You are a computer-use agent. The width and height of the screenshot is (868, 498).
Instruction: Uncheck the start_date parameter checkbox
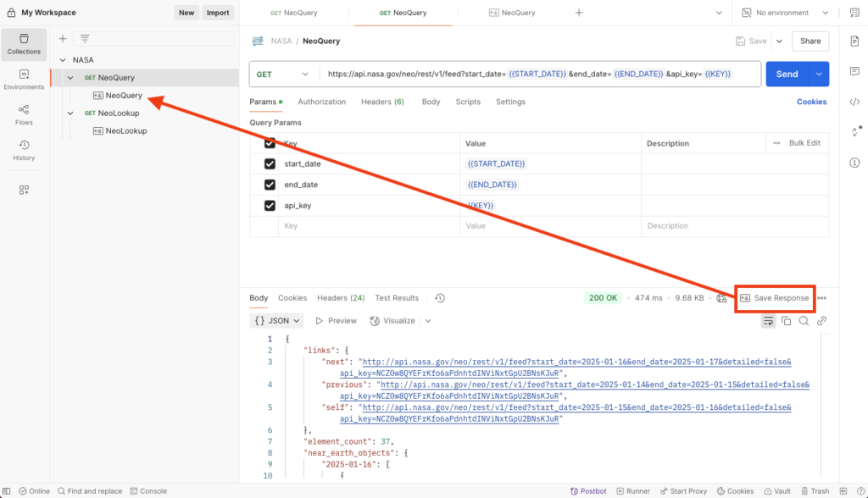tap(270, 163)
